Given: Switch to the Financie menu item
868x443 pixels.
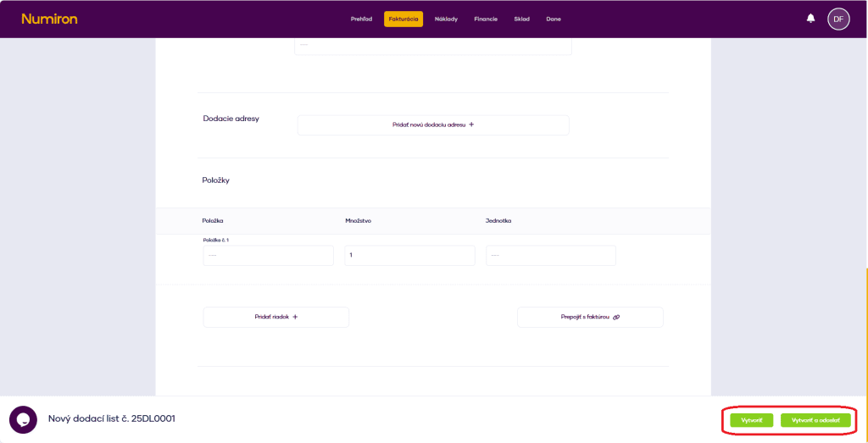Looking at the screenshot, I should [486, 19].
